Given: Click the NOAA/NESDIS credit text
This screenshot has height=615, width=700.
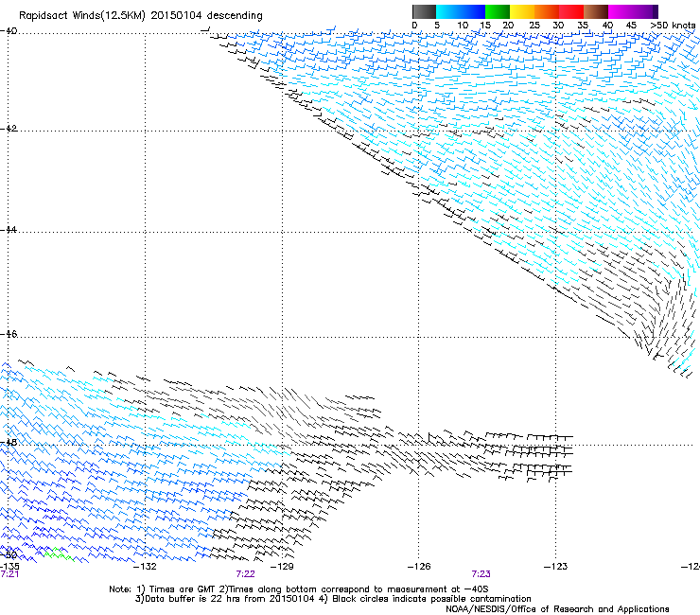Looking at the screenshot, I should [557, 609].
